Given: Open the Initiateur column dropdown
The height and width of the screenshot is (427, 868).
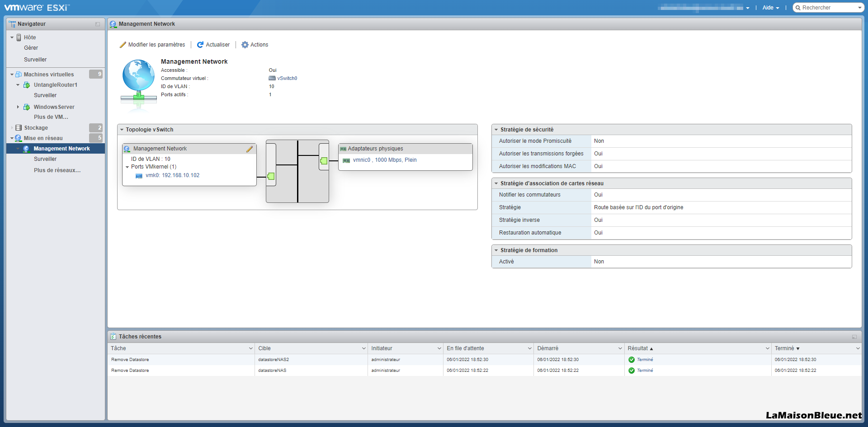Looking at the screenshot, I should (439, 348).
